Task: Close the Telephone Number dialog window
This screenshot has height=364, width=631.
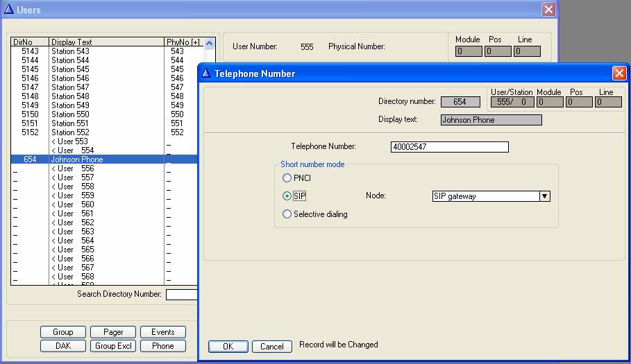Action: coord(619,73)
